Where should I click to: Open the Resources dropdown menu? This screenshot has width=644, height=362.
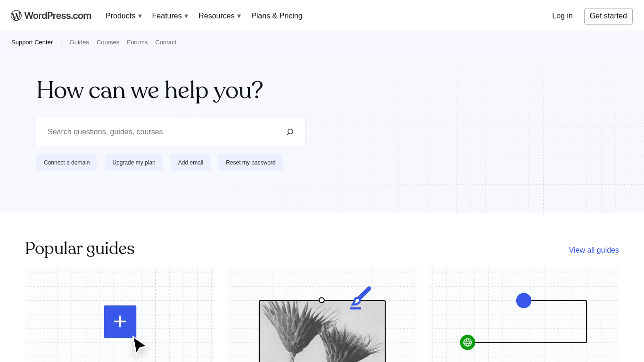tap(219, 16)
